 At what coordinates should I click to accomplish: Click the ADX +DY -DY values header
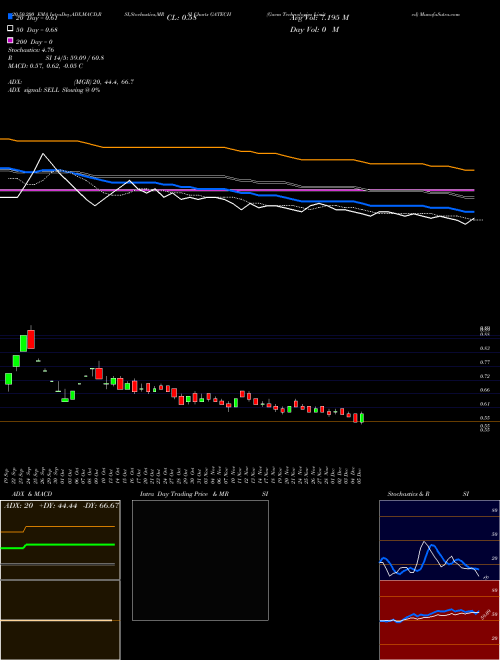click(61, 506)
